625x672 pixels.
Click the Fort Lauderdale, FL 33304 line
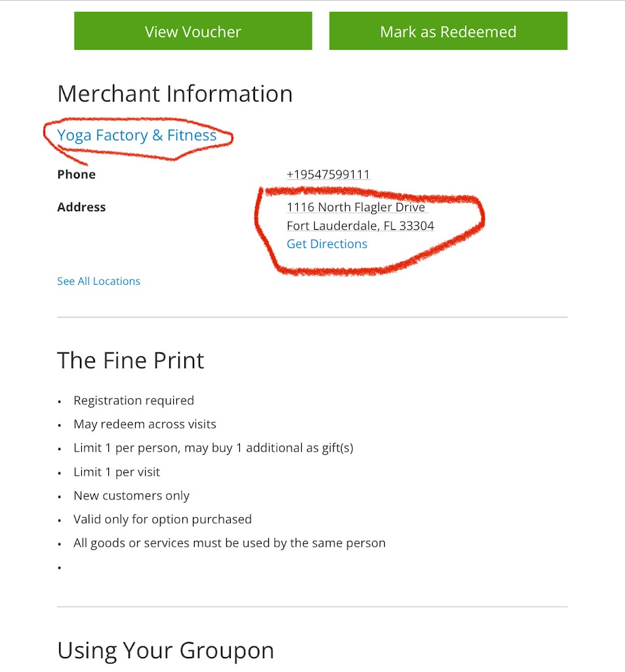pyautogui.click(x=360, y=226)
